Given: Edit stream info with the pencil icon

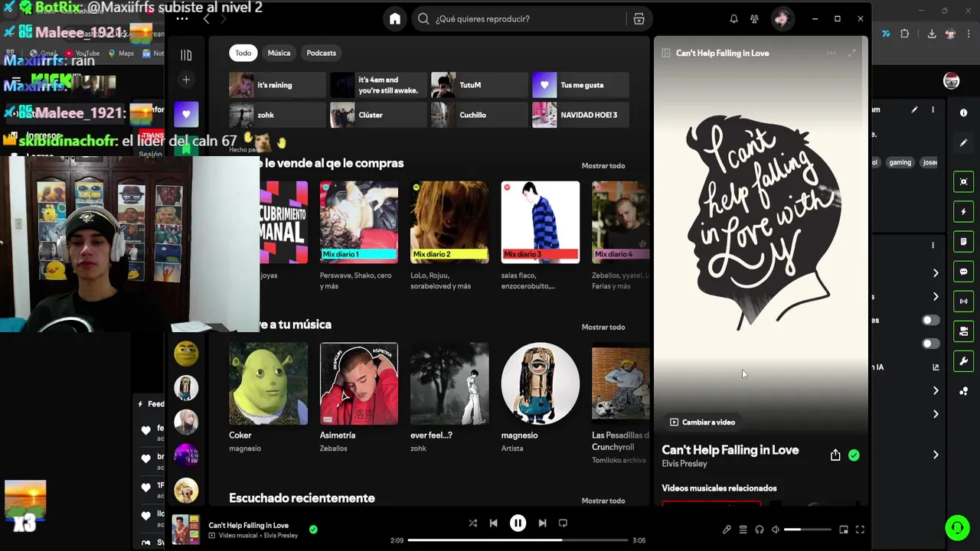Looking at the screenshot, I should pyautogui.click(x=914, y=110).
